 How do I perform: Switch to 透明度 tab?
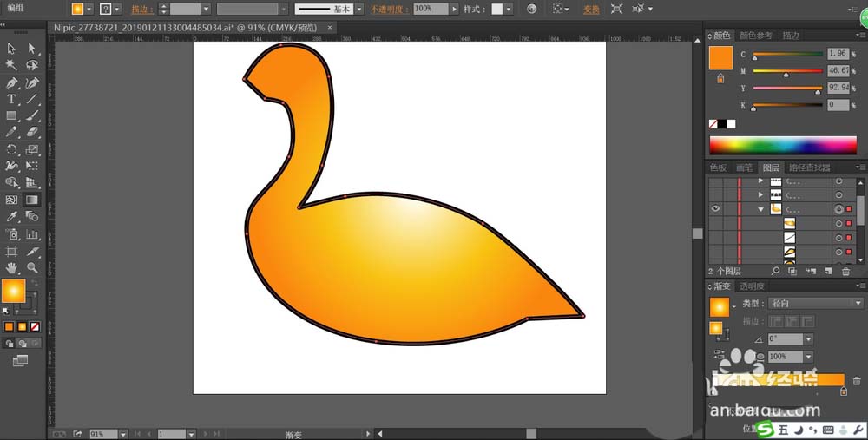coord(752,286)
